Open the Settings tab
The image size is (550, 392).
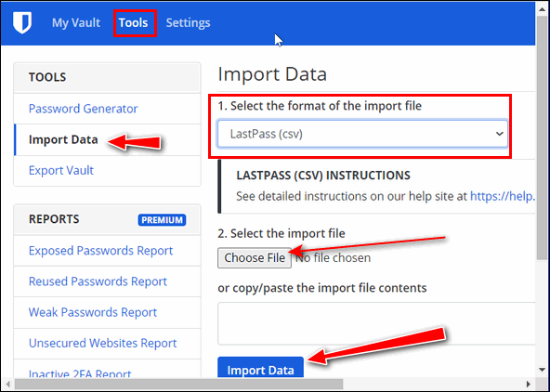pos(188,23)
